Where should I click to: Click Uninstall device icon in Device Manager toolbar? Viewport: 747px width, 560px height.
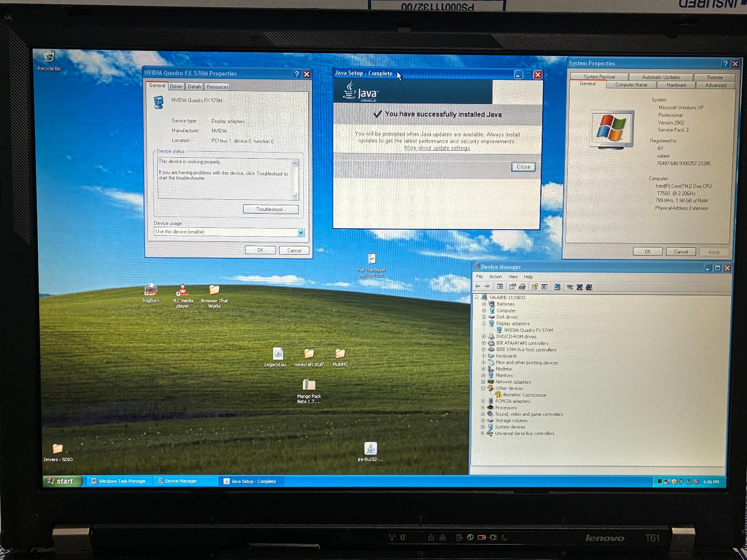[579, 287]
